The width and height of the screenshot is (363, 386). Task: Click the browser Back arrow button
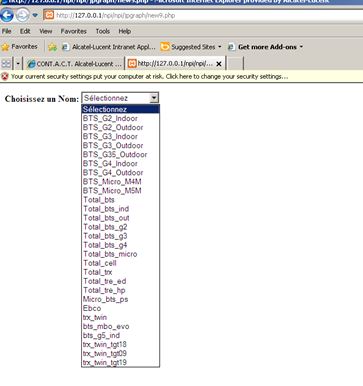coord(7,15)
